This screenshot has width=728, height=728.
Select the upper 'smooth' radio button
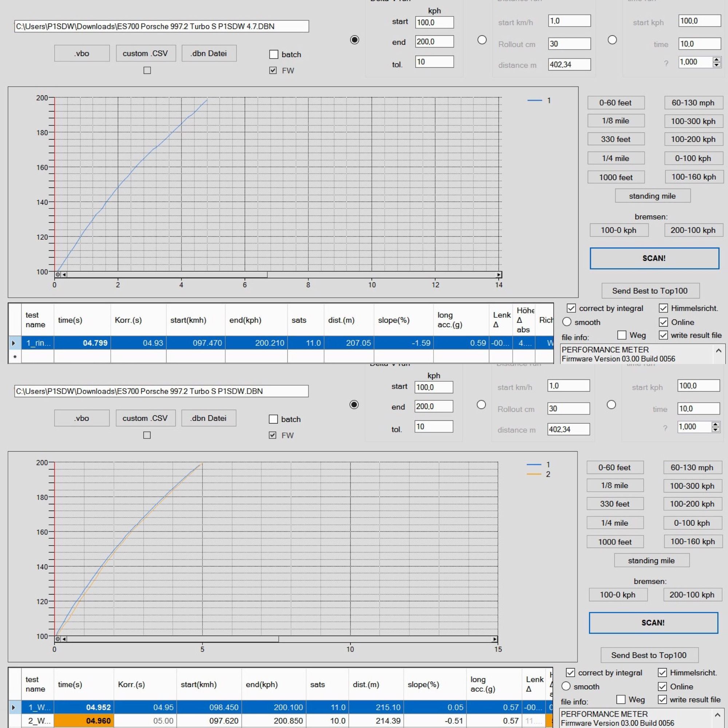pos(567,322)
